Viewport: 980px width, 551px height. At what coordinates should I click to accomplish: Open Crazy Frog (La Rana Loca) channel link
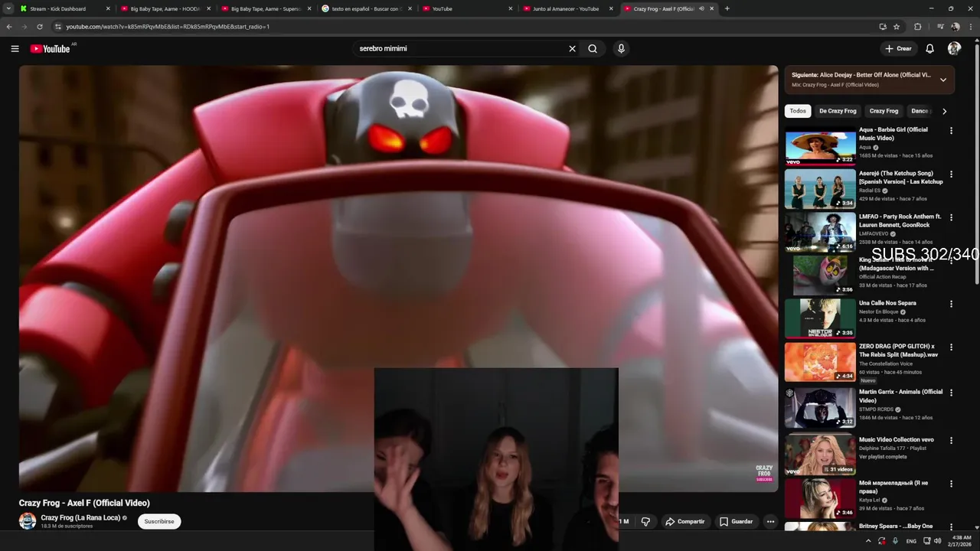click(80, 518)
